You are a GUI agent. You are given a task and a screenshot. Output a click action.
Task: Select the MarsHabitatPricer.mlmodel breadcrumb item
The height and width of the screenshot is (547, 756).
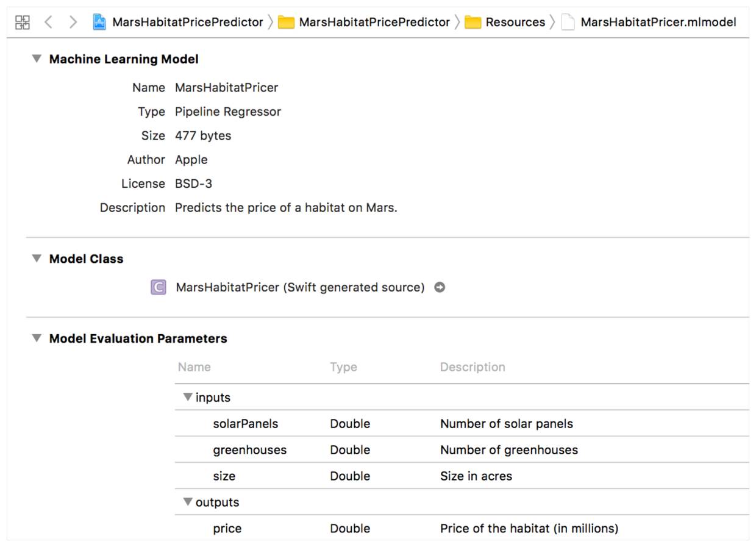[658, 23]
